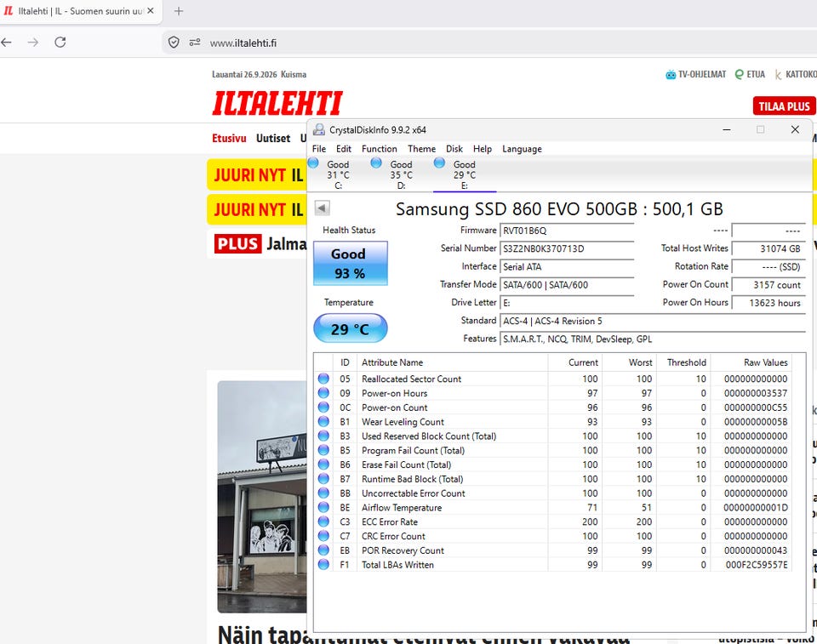Click the 29 °C temperature indicator
This screenshot has height=644, width=817.
tap(350, 328)
